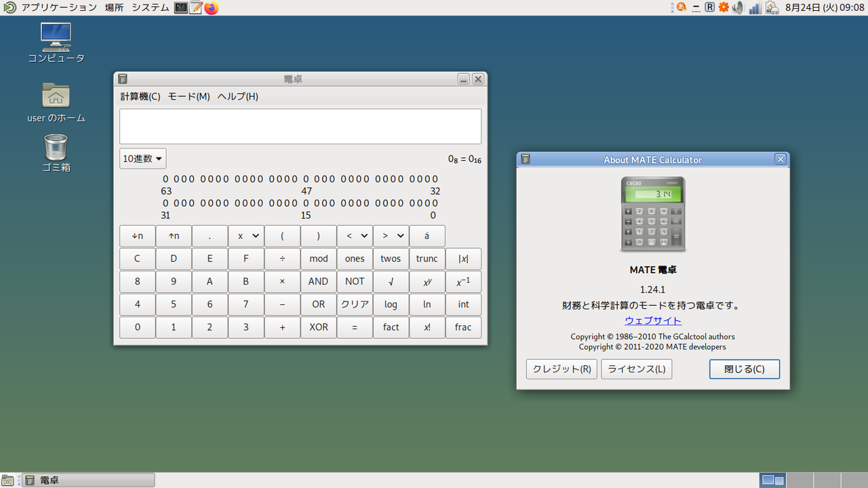The width and height of the screenshot is (868, 488).
Task: Click the network signal bars icon
Action: (755, 7)
